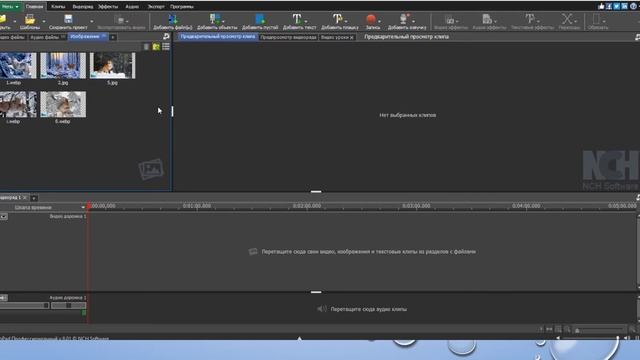
Task: Click the Добавить файл(ы) icon
Action: pos(173,19)
